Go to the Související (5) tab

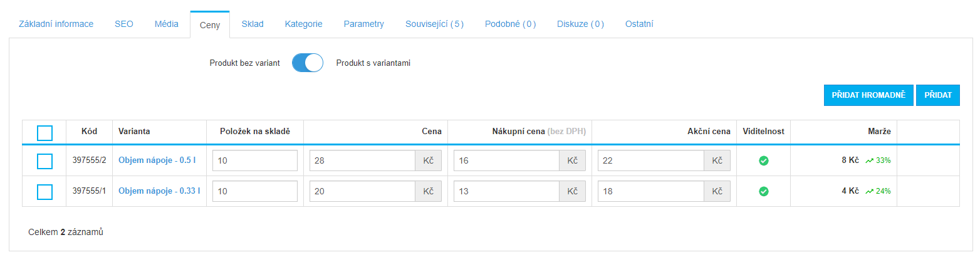coord(434,24)
